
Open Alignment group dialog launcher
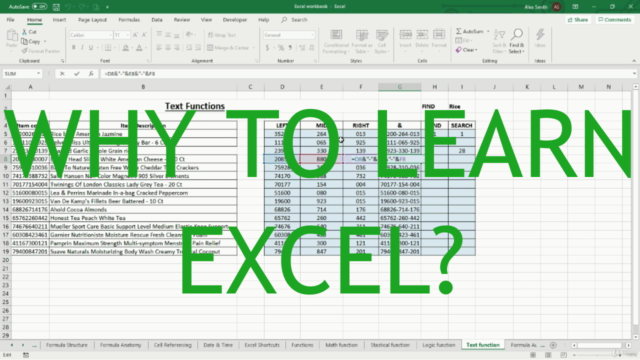click(x=257, y=61)
